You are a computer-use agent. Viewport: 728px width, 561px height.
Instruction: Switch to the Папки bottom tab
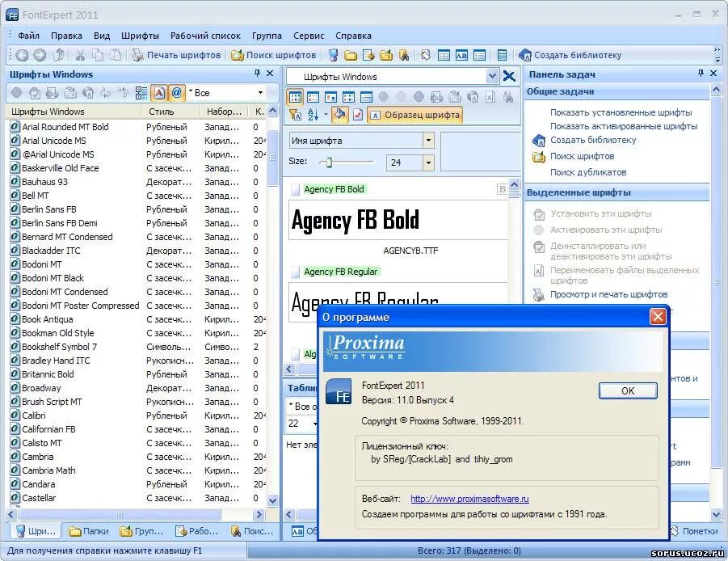[89, 531]
